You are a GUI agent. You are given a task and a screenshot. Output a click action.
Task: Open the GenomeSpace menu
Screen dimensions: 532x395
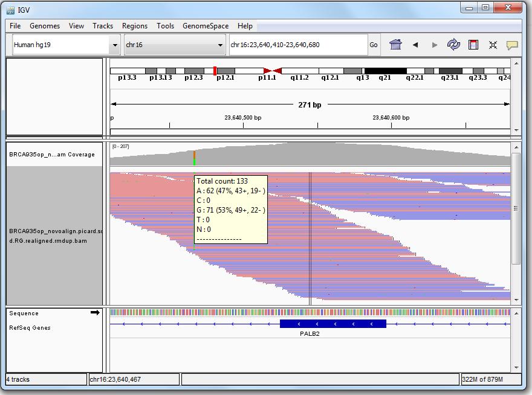206,26
